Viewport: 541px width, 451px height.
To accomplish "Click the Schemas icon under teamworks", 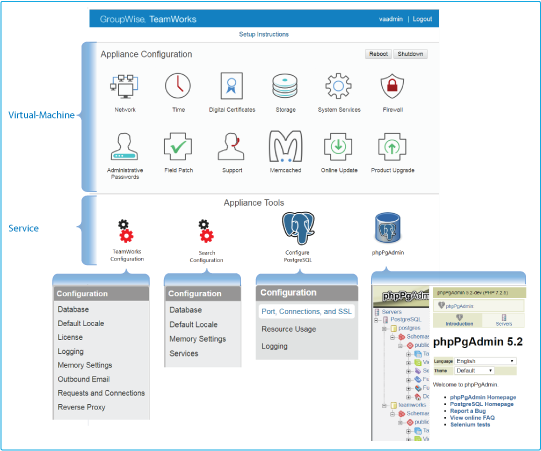I will click(402, 414).
